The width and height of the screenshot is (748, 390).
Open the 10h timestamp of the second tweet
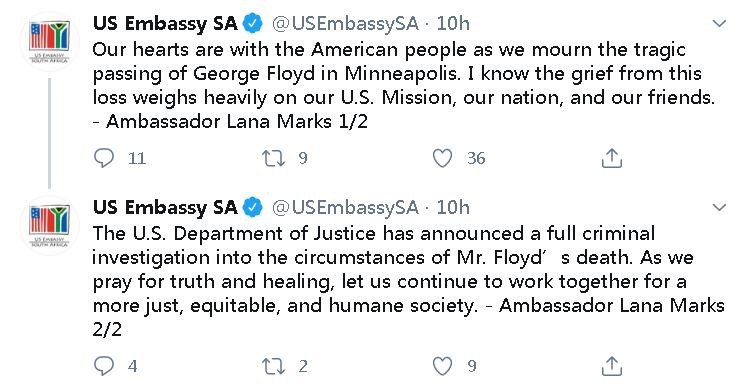(453, 207)
